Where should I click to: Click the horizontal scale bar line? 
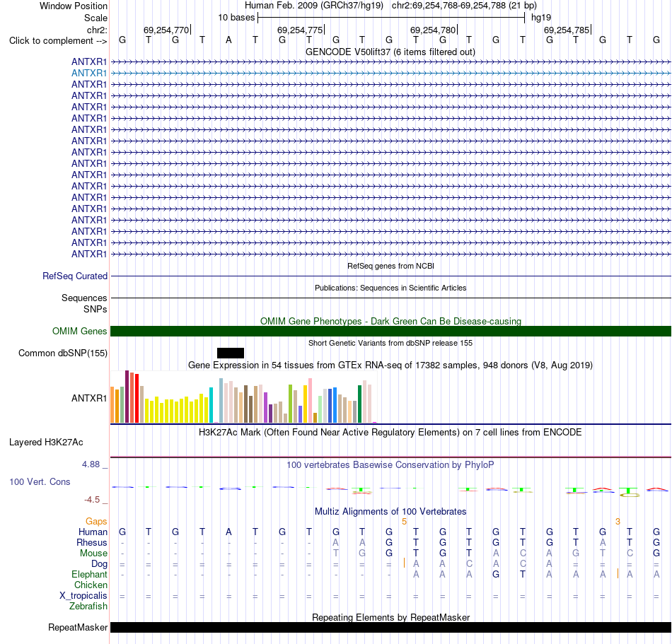coord(391,18)
